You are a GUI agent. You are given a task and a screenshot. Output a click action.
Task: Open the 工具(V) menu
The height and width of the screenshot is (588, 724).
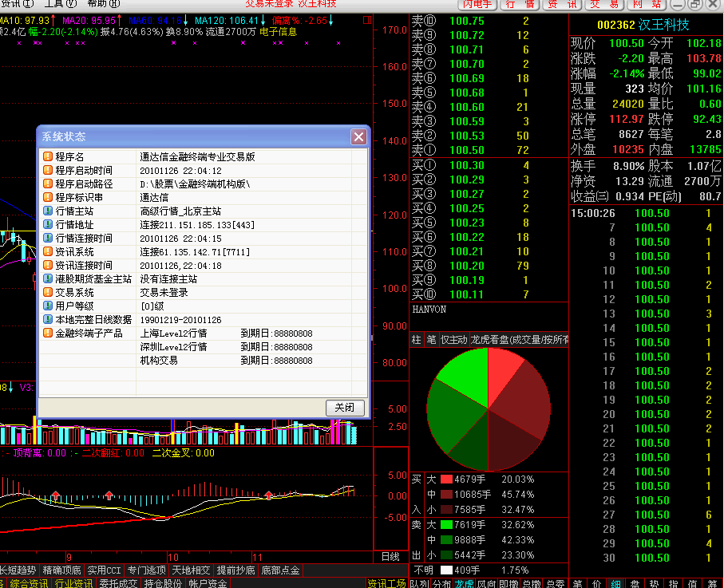(60, 4)
